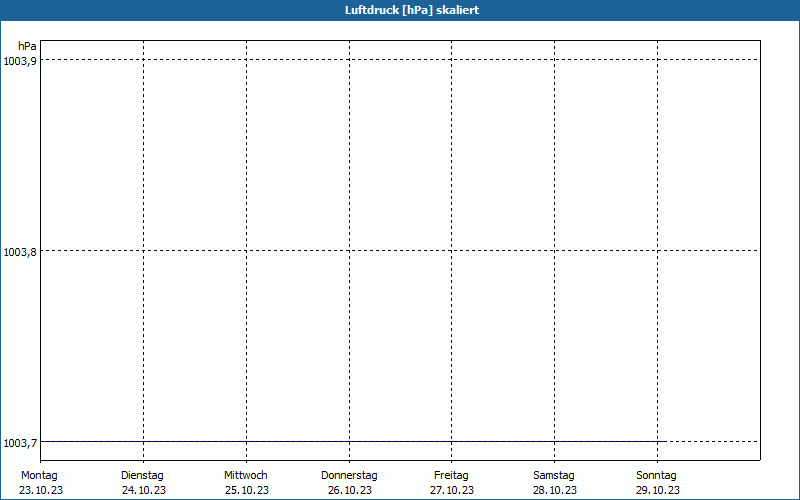Viewport: 800px width, 500px height.
Task: Click the date 28.10.23
Action: click(x=555, y=490)
